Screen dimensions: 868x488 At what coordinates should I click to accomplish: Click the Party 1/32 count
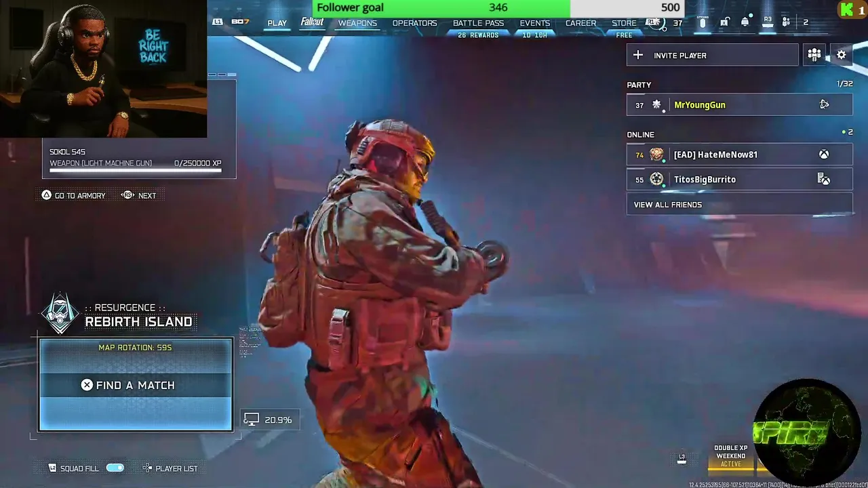point(844,84)
